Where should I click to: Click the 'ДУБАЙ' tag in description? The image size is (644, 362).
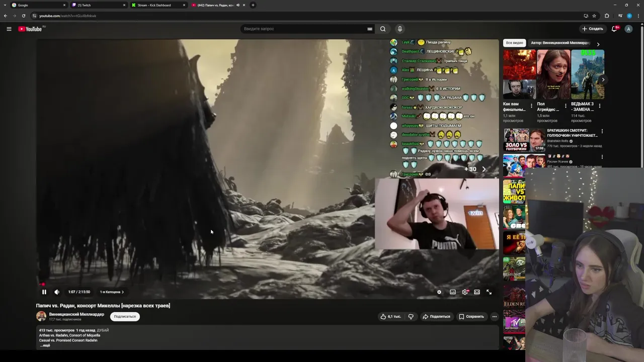pyautogui.click(x=103, y=330)
